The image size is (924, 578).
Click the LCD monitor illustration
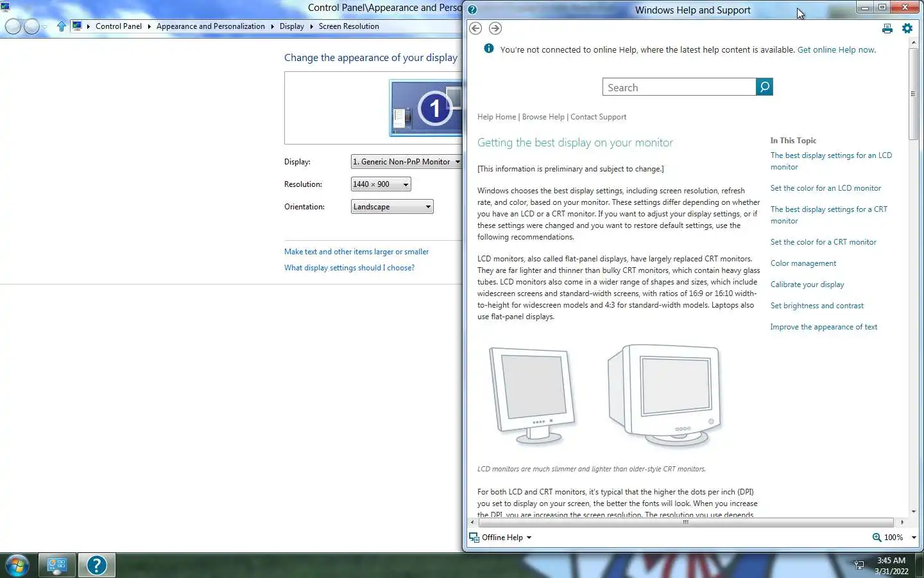click(532, 395)
